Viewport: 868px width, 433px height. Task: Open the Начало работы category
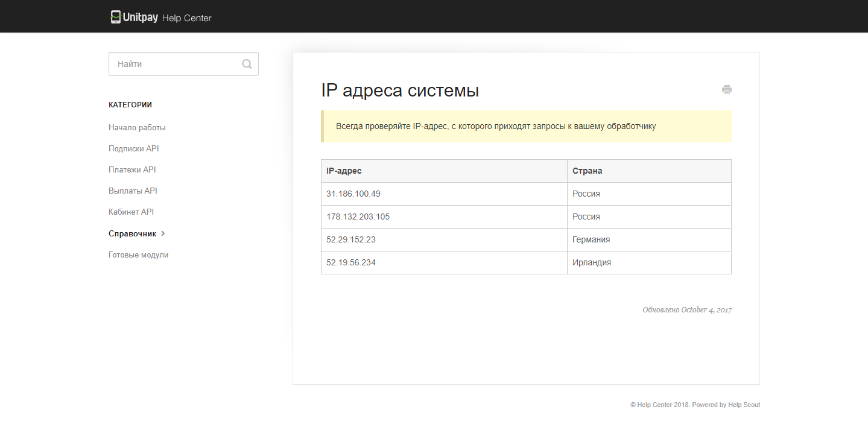[x=137, y=127]
